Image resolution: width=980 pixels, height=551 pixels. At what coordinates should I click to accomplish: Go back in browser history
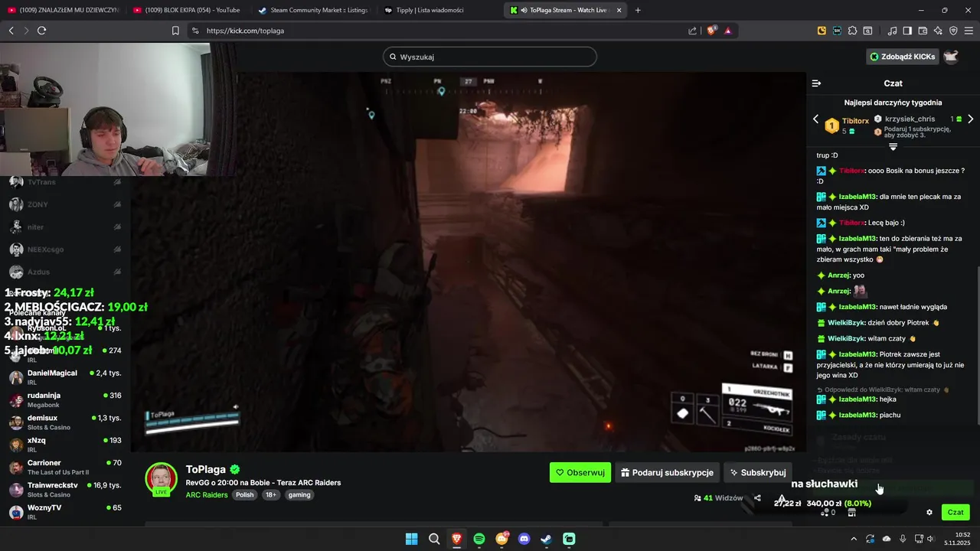[x=11, y=31]
